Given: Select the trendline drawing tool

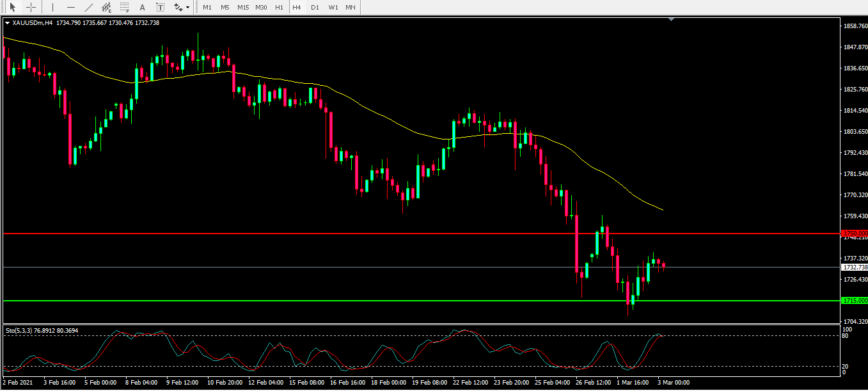Looking at the screenshot, I should pos(88,7).
